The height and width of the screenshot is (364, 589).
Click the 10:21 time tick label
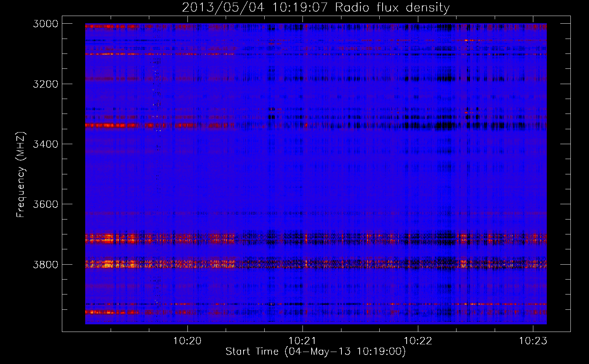[x=303, y=341]
